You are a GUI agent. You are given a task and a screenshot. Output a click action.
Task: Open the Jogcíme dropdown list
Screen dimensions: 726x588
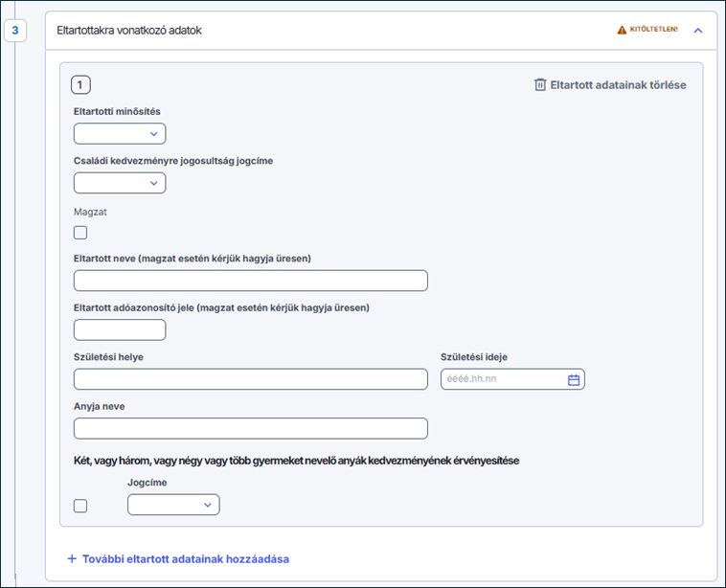173,505
